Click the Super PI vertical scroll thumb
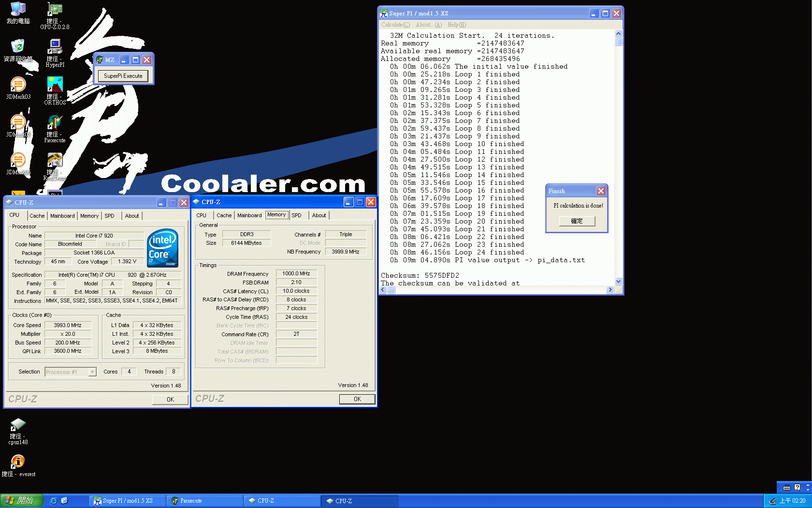The width and height of the screenshot is (812, 508). tap(618, 42)
